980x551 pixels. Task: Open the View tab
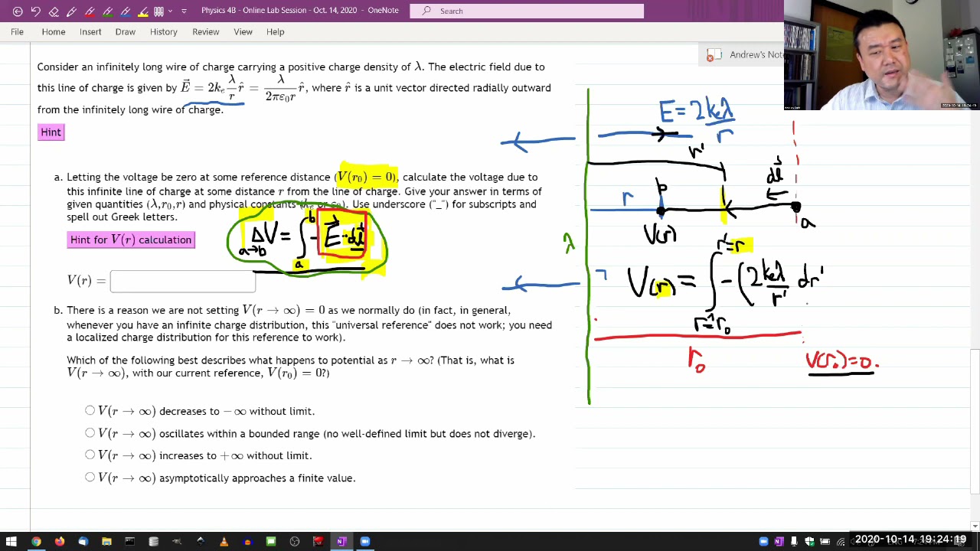click(x=243, y=31)
